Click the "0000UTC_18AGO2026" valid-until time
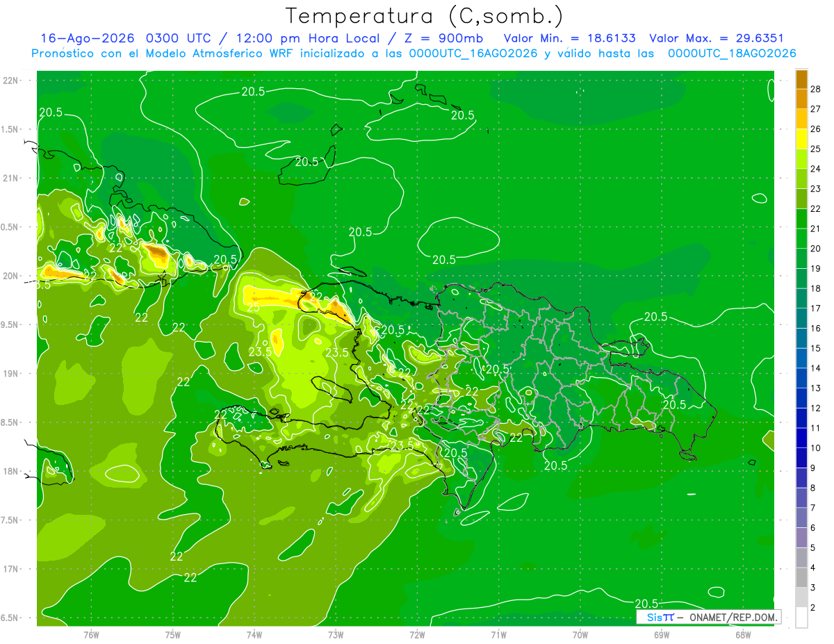Image resolution: width=834 pixels, height=644 pixels. coord(732,53)
